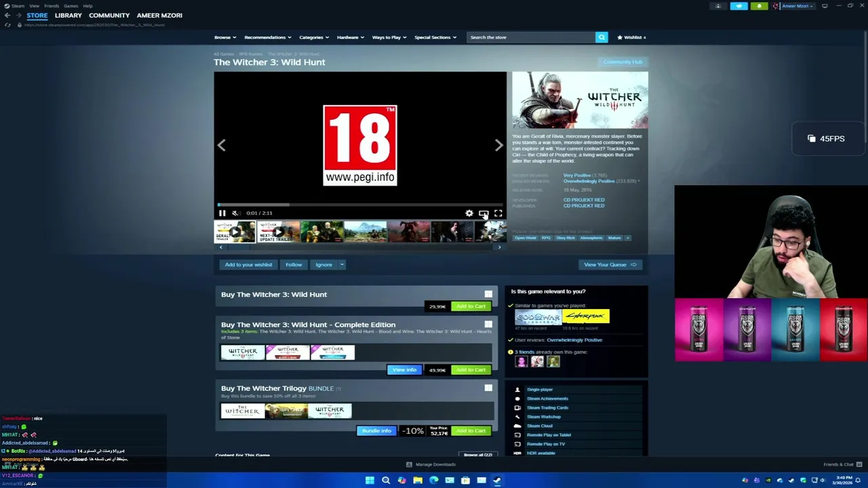
Task: Pop out the trailer video player
Action: [x=484, y=213]
